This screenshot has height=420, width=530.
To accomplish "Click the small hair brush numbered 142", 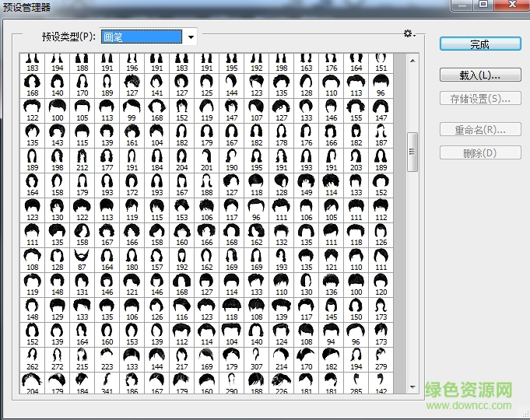I will (381, 381).
